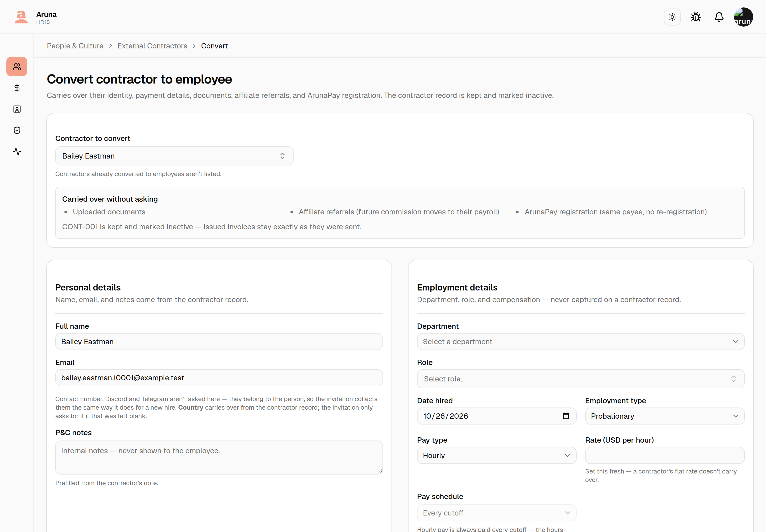Toggle the light/dark theme sun icon
The width and height of the screenshot is (766, 532).
(x=672, y=17)
